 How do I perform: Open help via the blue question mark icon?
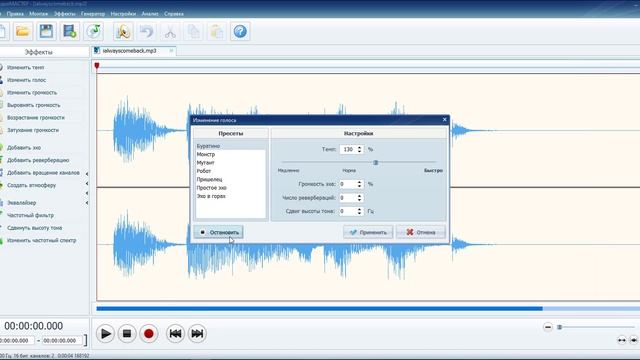click(x=240, y=31)
